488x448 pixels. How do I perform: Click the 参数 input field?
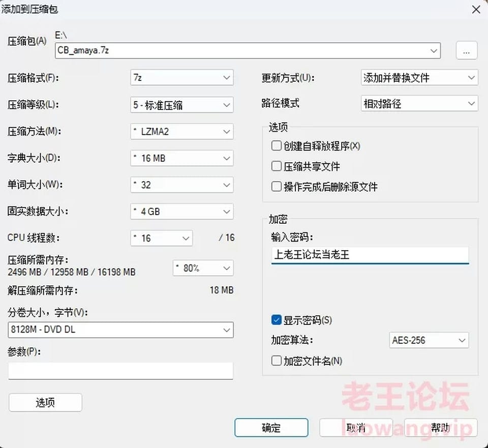click(120, 371)
